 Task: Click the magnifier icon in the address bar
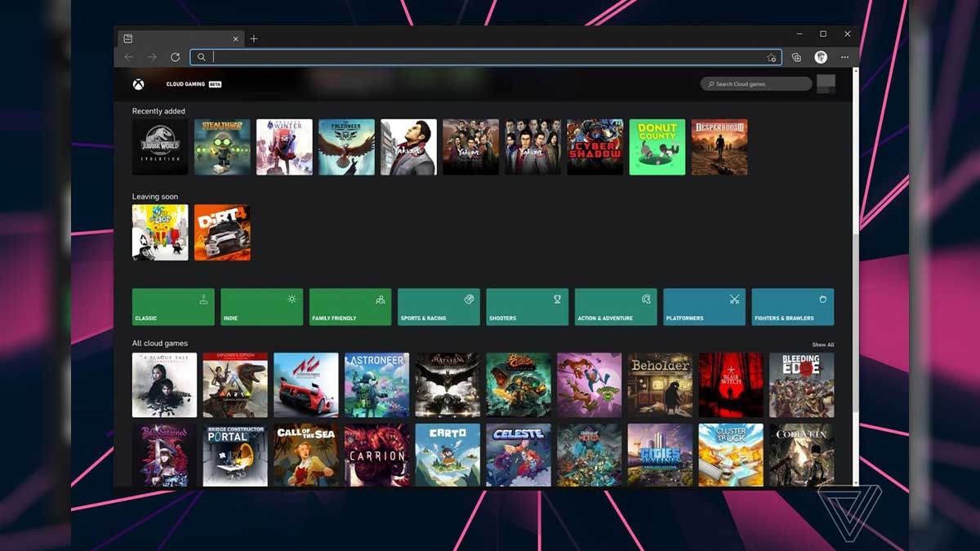pyautogui.click(x=202, y=57)
